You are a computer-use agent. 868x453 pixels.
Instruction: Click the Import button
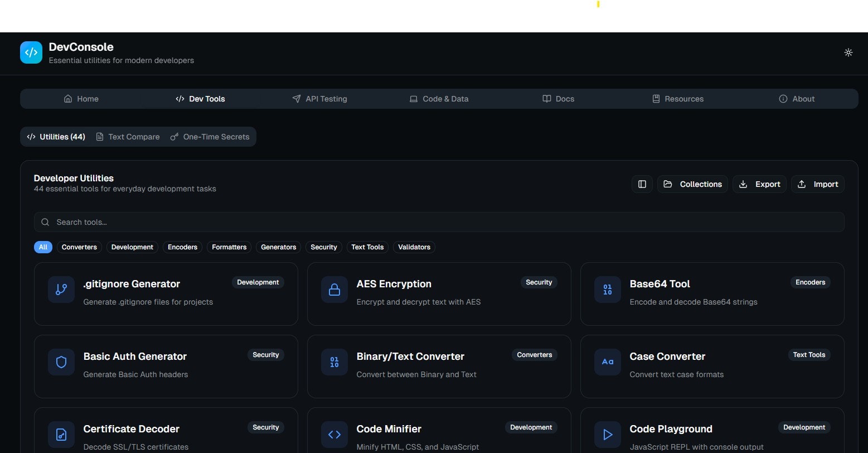tap(817, 184)
